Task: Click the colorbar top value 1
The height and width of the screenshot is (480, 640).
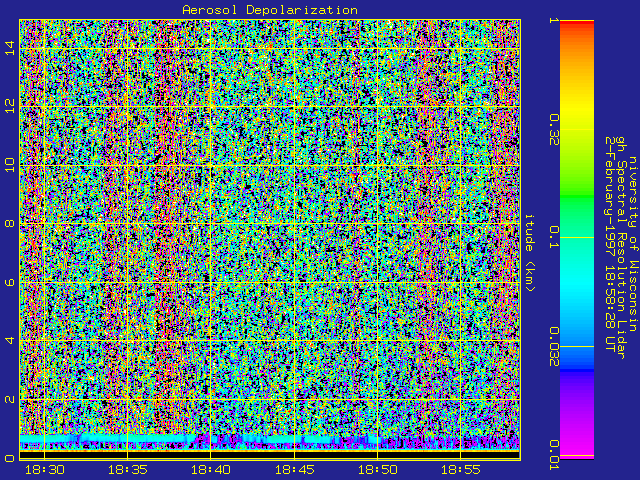Action: [554, 20]
